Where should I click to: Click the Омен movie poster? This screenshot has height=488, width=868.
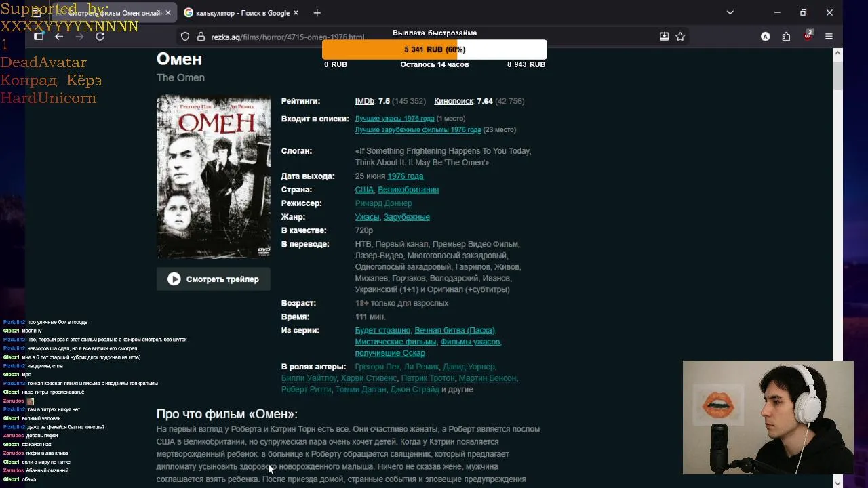click(214, 176)
